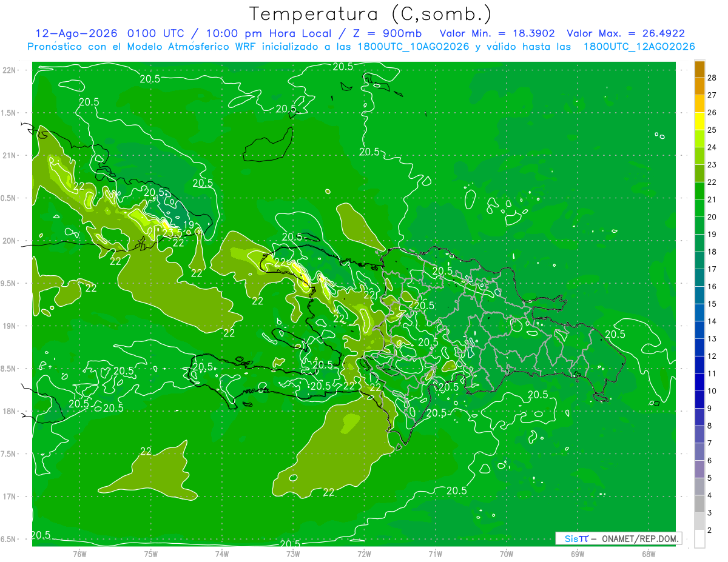Click the "Valor Max. = 26.4922" value
728x562 pixels.
[x=625, y=33]
